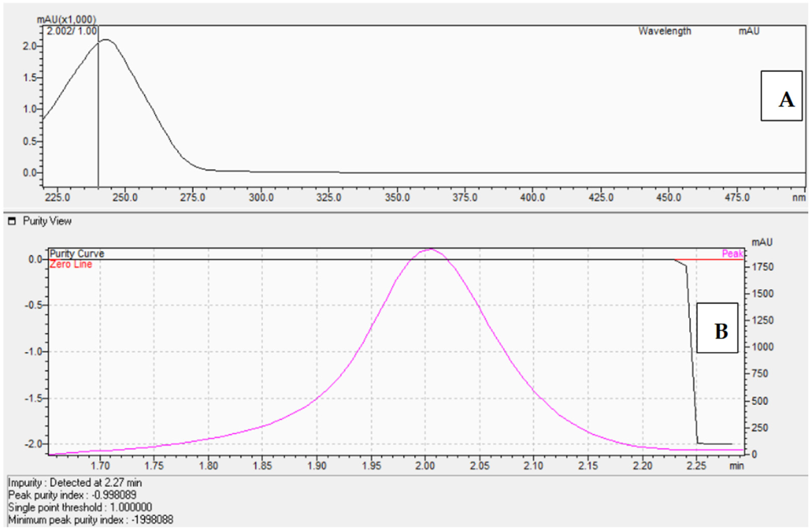Click the spectrum maximum near 243 nm
This screenshot has height=531, width=812.
(x=106, y=39)
